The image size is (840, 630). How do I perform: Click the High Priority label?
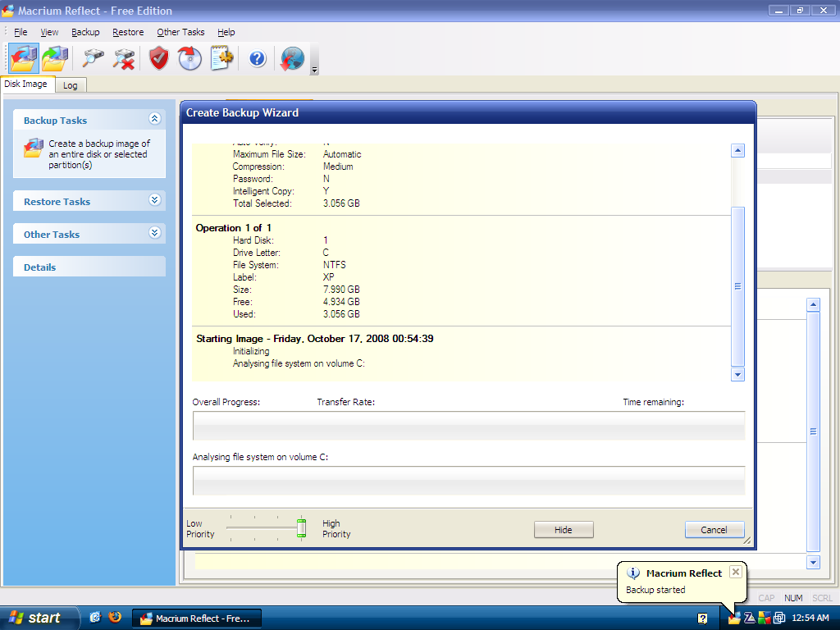coord(336,529)
